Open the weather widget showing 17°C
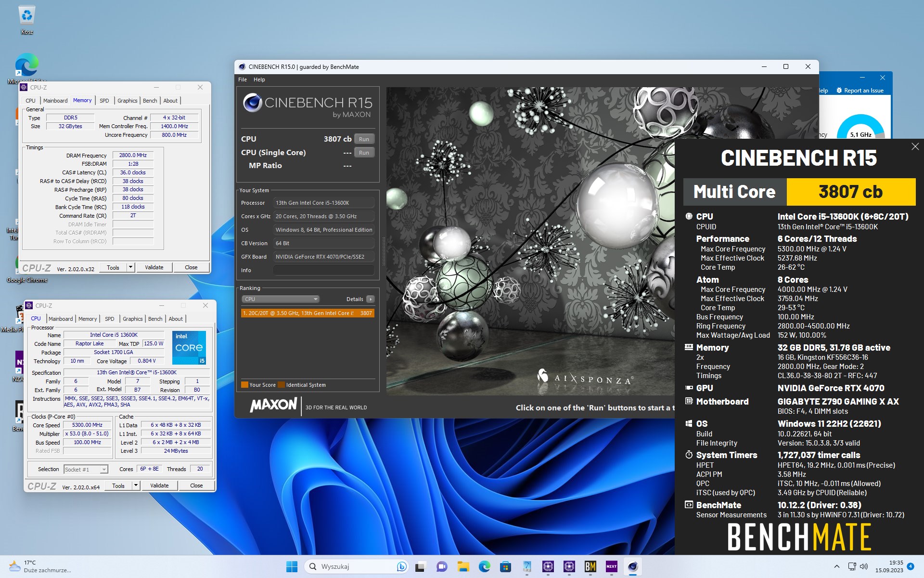The width and height of the screenshot is (924, 578). [40, 566]
